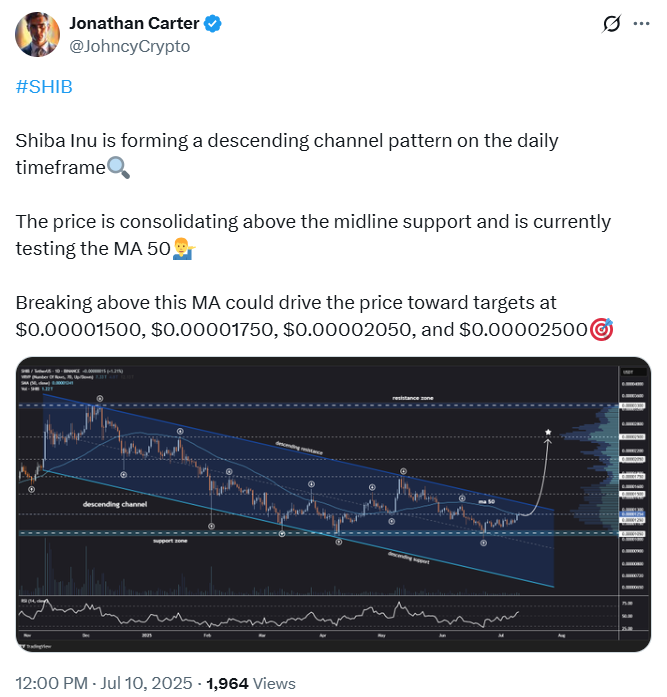Screen dimensions: 667x697
Task: Open the Grok slashed-circle icon
Action: point(611,24)
